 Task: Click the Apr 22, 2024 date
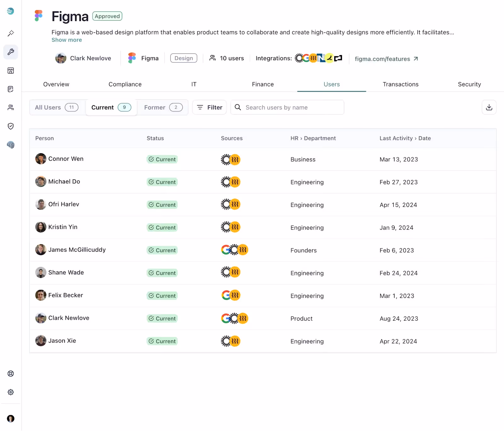click(398, 341)
